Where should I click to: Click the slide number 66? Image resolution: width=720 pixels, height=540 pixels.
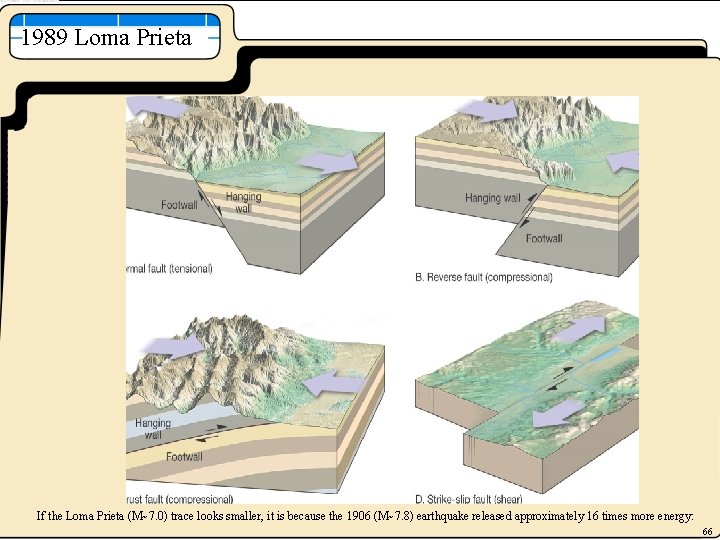click(707, 532)
